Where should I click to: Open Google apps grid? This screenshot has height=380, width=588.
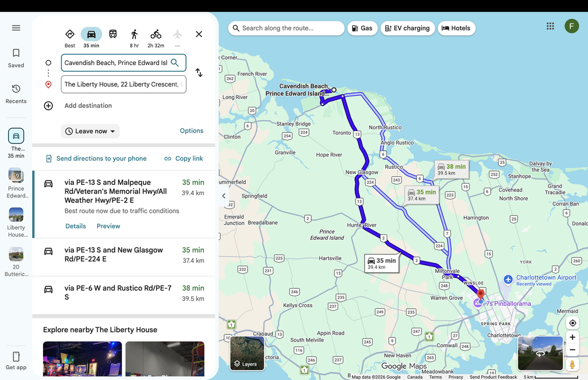550,26
